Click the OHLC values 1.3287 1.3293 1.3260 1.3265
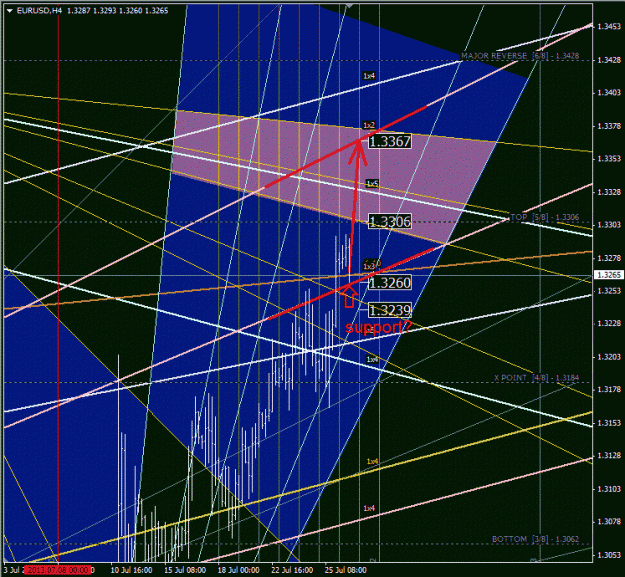The width and height of the screenshot is (625, 577). [118, 11]
